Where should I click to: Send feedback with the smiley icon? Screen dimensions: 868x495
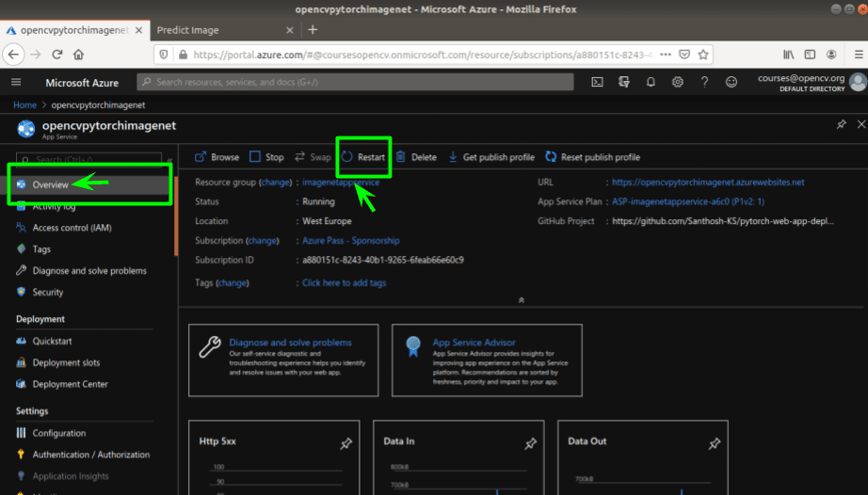click(731, 82)
